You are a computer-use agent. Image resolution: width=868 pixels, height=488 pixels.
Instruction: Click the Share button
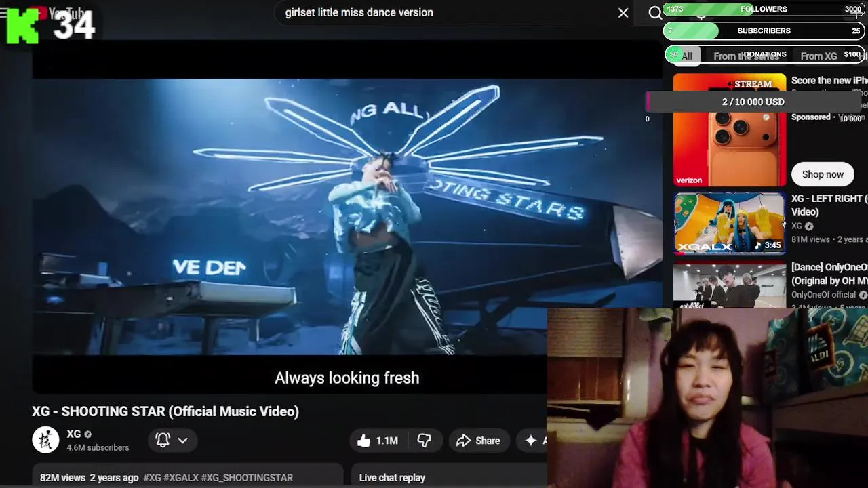pos(479,441)
